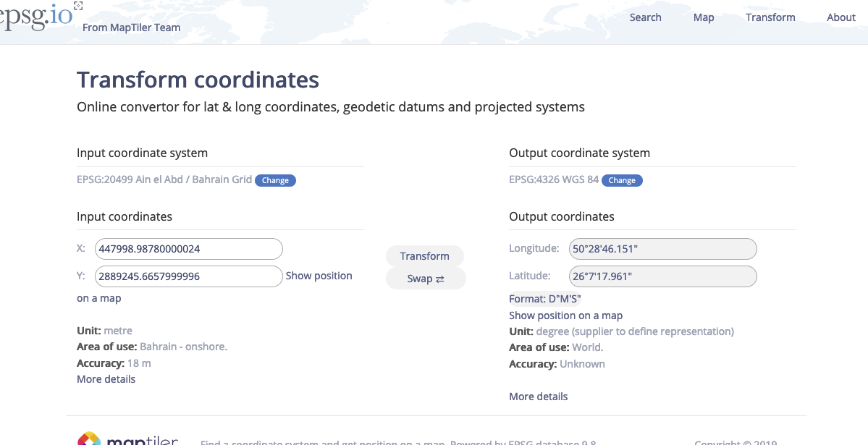Click the MapTiler pinwheel logo in footer
The width and height of the screenshot is (868, 445).
tap(88, 439)
